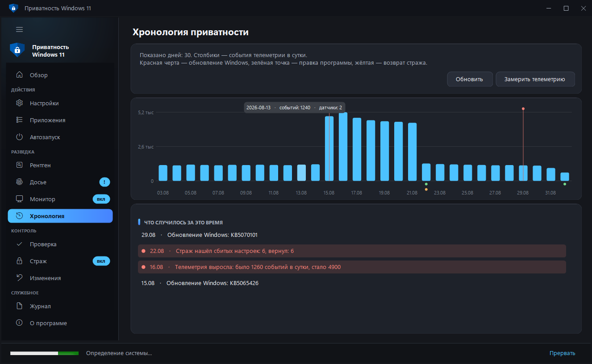Click the Автозапуск power icon

19,137
